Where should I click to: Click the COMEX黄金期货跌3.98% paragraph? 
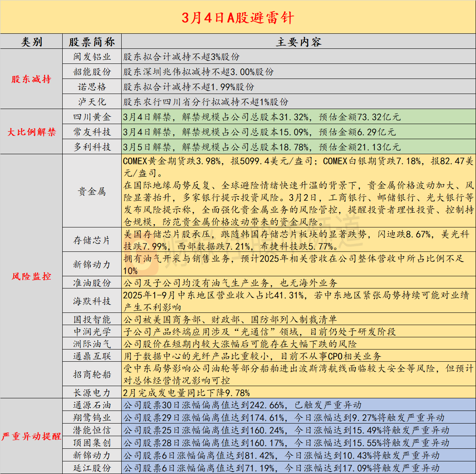point(298,191)
